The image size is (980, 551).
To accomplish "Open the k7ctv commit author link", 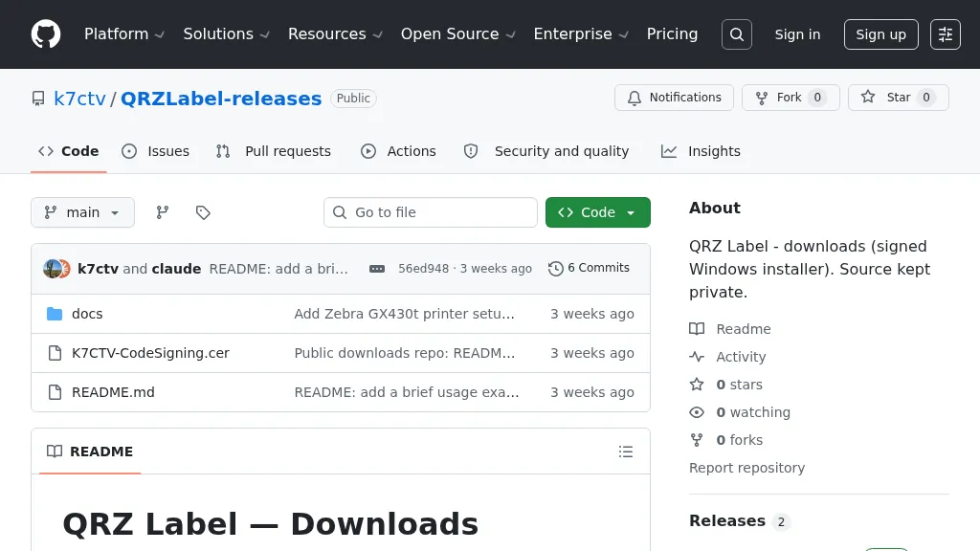I will click(99, 269).
